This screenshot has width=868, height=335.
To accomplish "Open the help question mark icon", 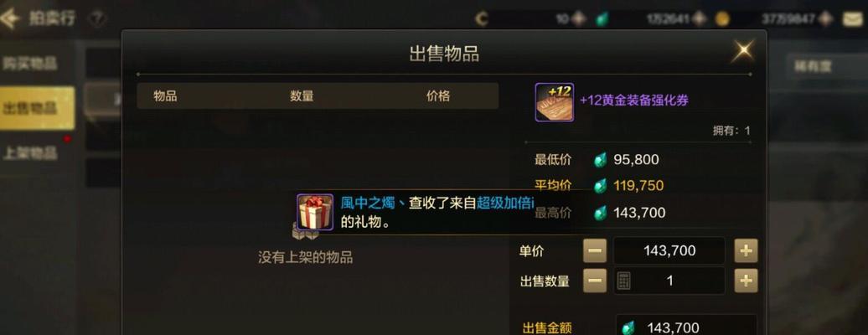I will pyautogui.click(x=97, y=19).
